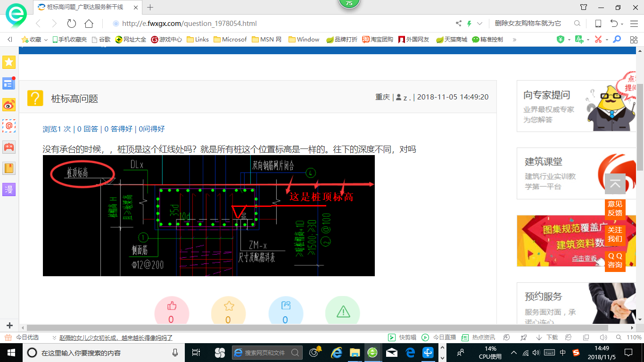Click the green translate A icon
Image resolution: width=644 pixels, height=362 pixels.
click(579, 40)
